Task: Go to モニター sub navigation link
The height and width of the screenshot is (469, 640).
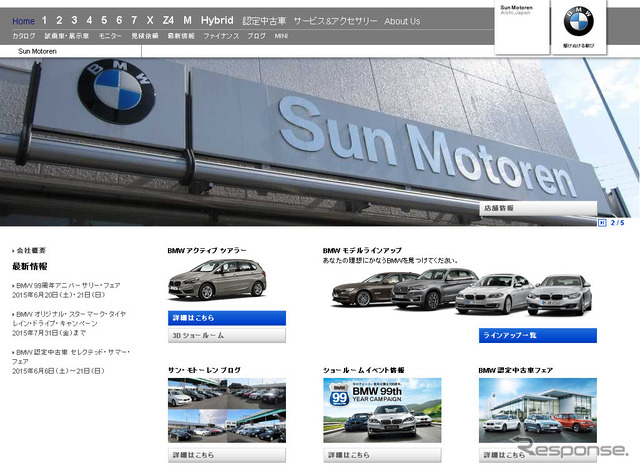Action: tap(110, 36)
